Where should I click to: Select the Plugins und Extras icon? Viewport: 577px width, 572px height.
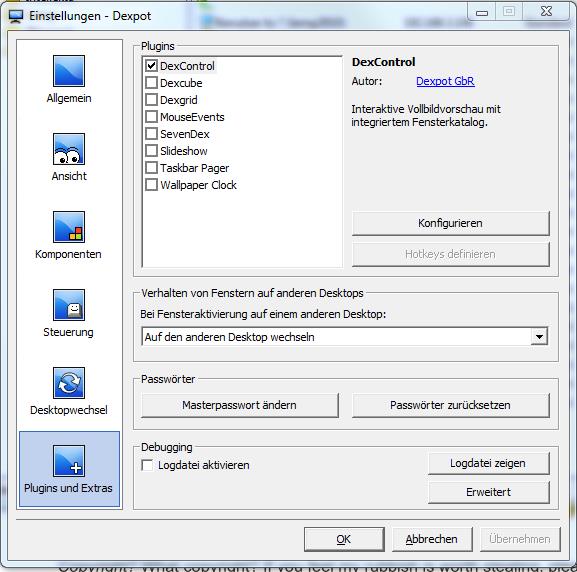[69, 461]
